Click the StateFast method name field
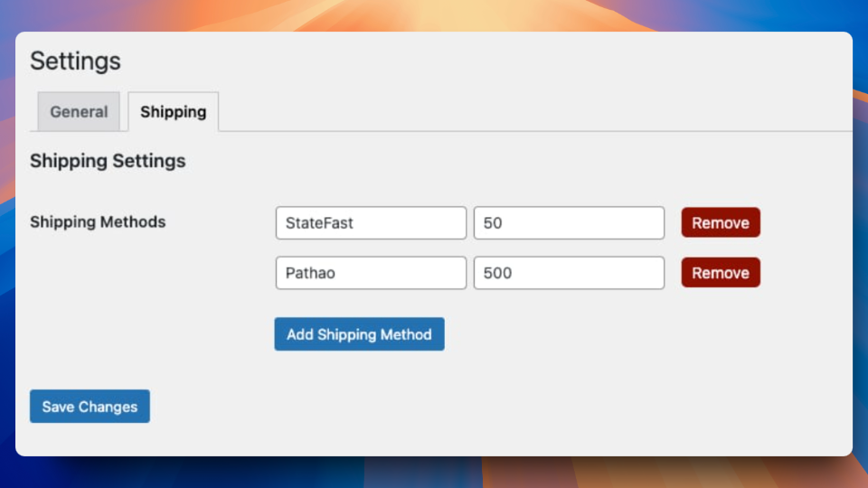Image resolution: width=868 pixels, height=488 pixels. (371, 223)
